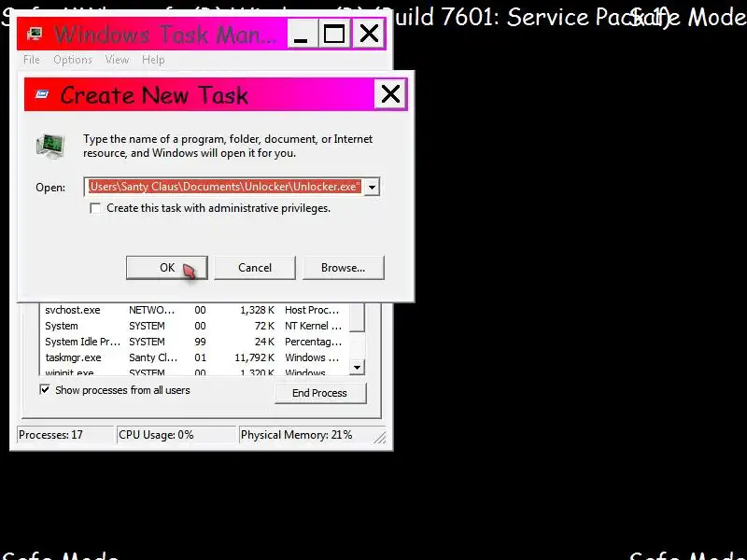Click the Host Proc... description cell
The width and height of the screenshot is (747, 560).
click(312, 310)
